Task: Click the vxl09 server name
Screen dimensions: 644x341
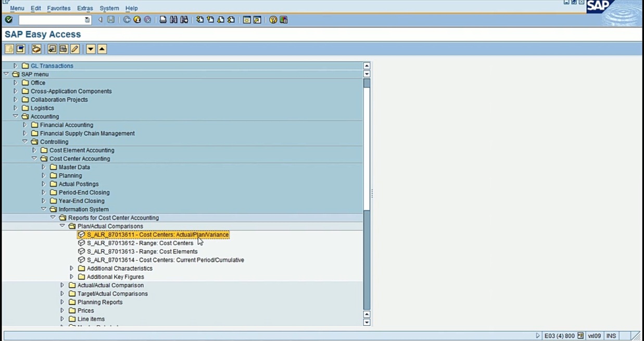Action: (594, 336)
